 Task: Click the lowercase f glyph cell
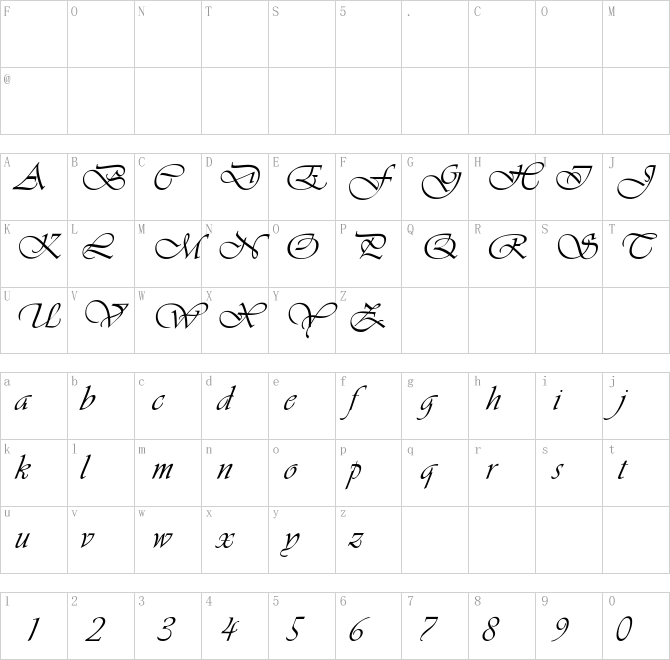368,406
